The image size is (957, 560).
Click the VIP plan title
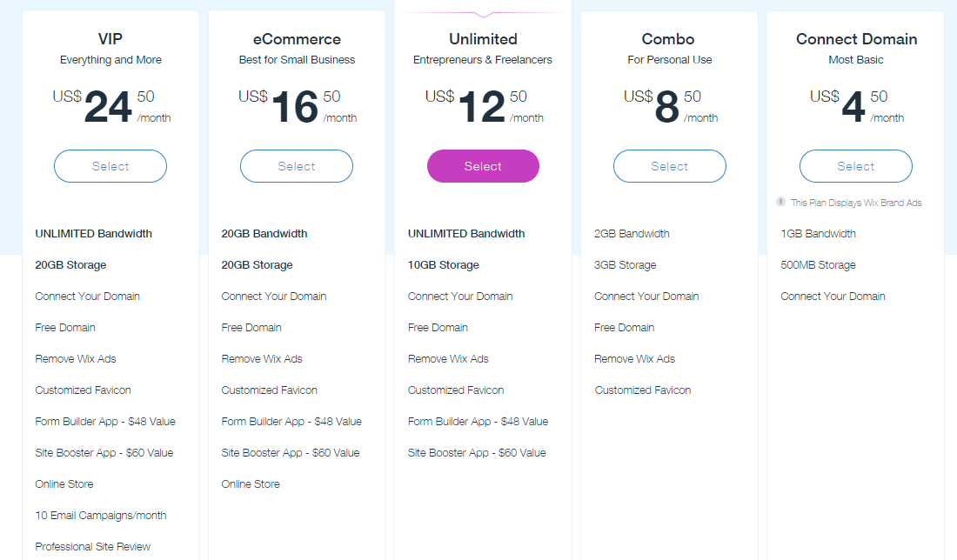pos(110,39)
